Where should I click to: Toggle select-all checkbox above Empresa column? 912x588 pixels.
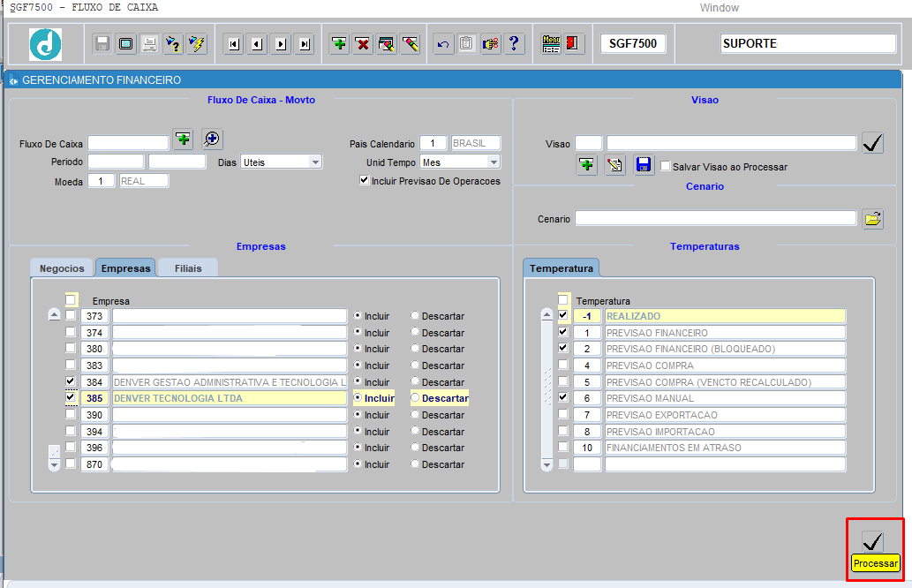point(71,300)
